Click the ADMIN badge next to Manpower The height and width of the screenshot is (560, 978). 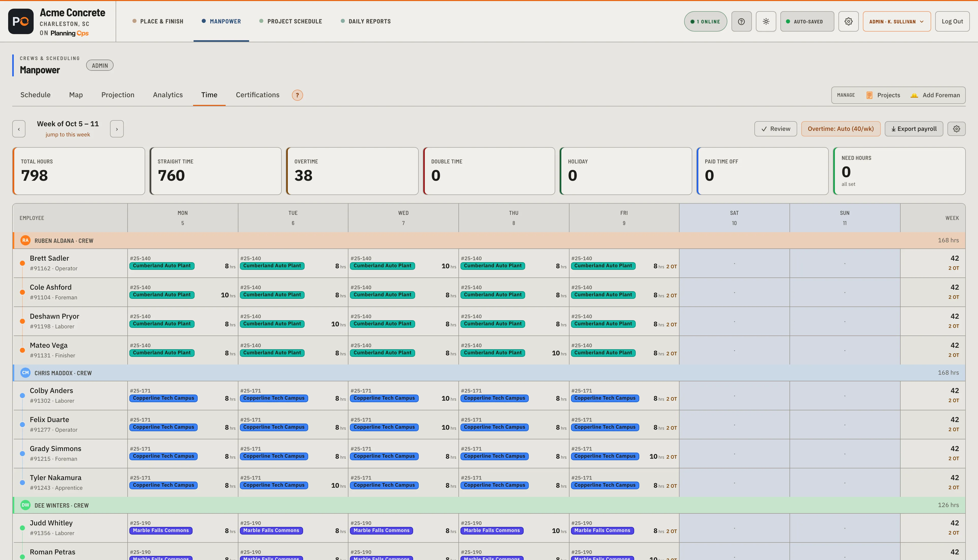(x=100, y=65)
